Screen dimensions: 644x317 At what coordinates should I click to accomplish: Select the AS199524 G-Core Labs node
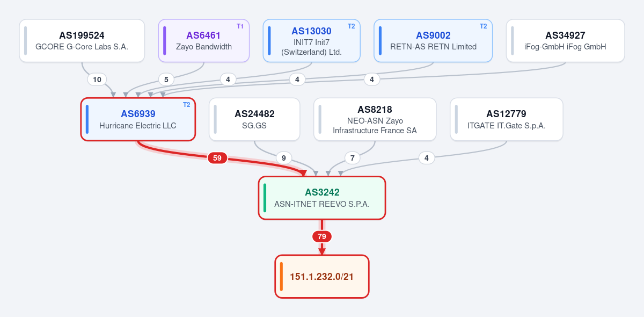tap(82, 41)
